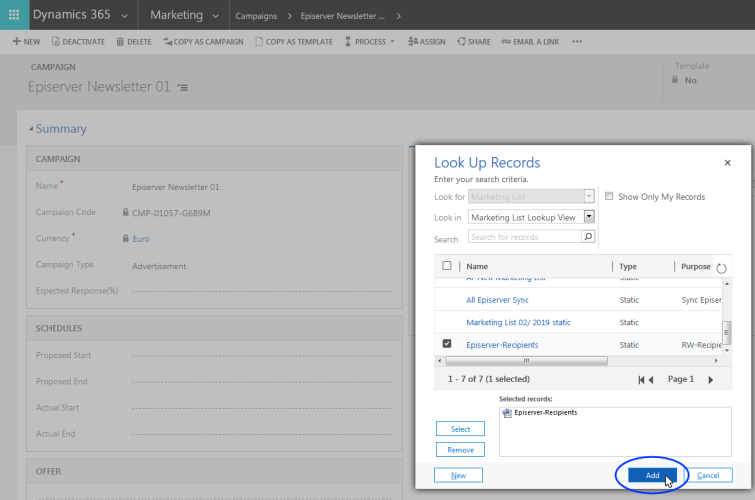Viewport: 755px width, 500px height.
Task: Click the search magnifier icon
Action: [x=588, y=237]
